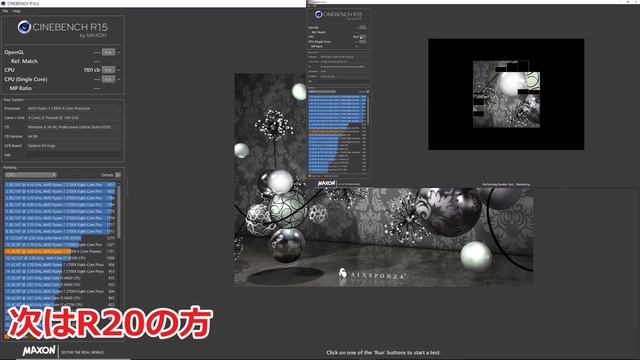Click the Info text field under Your System
Viewport: 640px width, 360px height.
(74, 155)
